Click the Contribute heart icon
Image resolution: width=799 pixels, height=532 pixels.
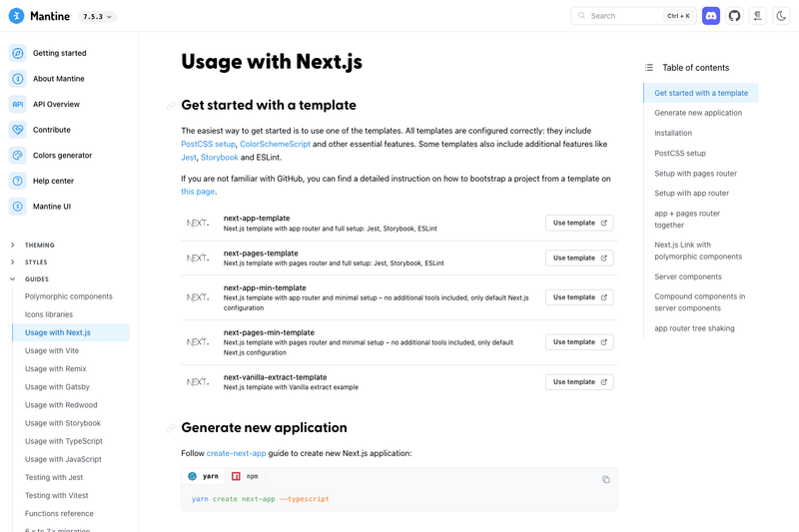18,130
